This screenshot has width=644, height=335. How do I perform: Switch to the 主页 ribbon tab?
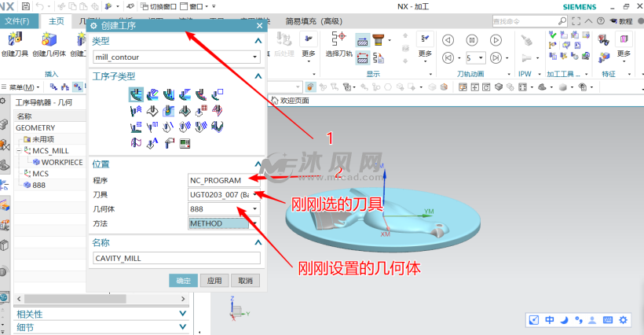click(57, 21)
